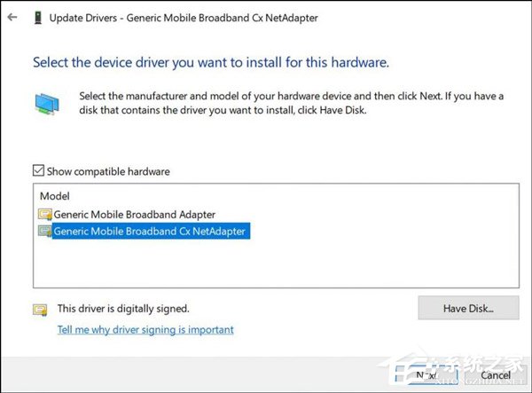Click the device icon beside Update Drivers title
The image size is (532, 393).
coord(36,17)
